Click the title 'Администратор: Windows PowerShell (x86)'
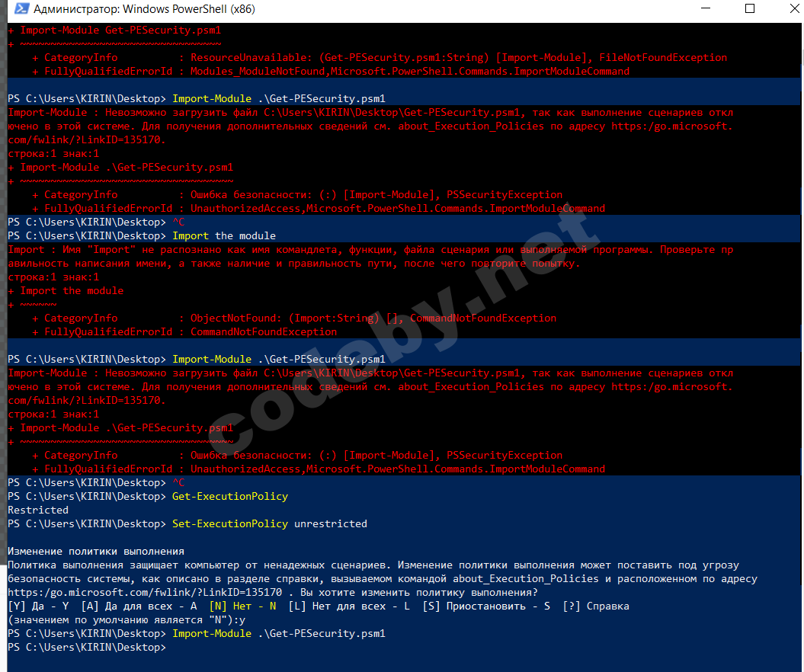 tap(144, 9)
